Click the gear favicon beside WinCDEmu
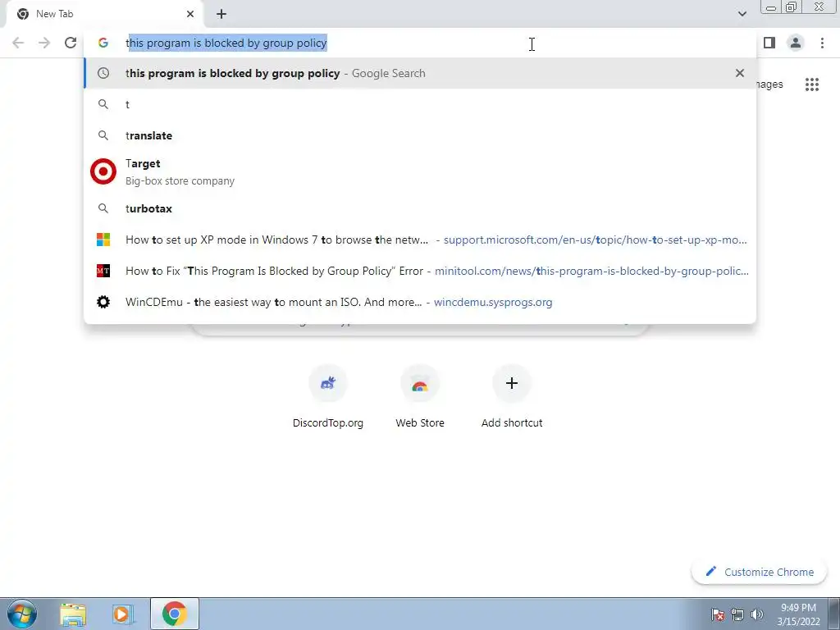 tap(103, 302)
